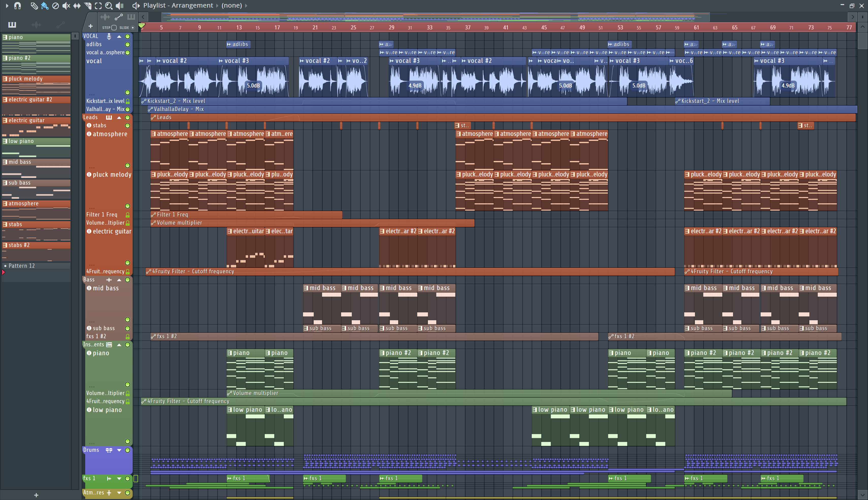Click the Bass group waveform icon
Viewport: 868px width, 500px height.
[x=109, y=280]
